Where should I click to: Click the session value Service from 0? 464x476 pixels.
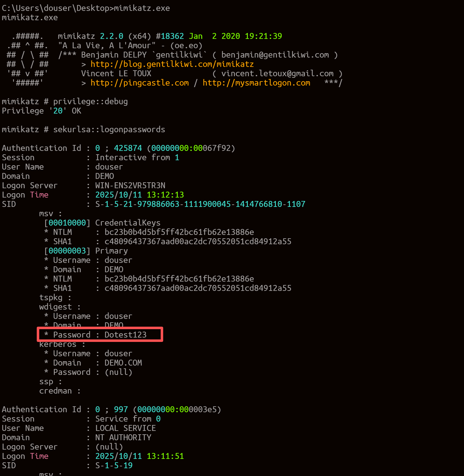(128, 419)
